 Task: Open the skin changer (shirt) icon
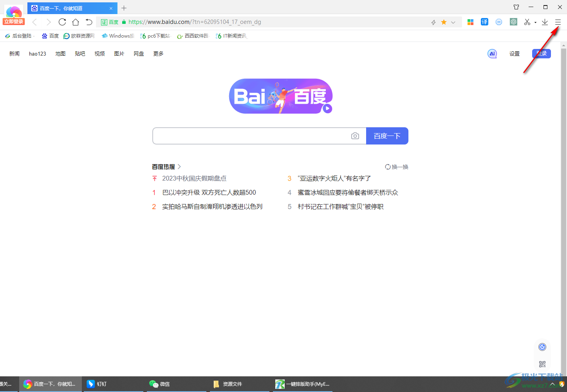point(516,7)
